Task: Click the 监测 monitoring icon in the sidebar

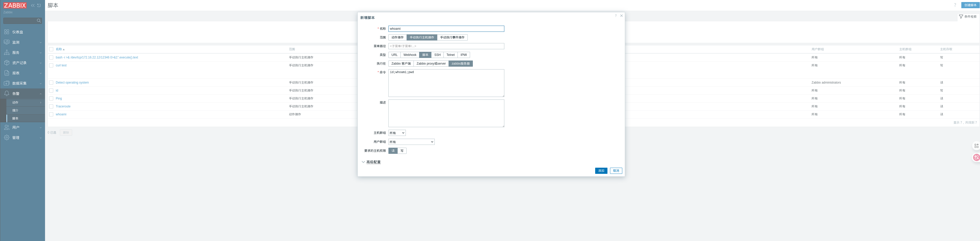Action: (6, 42)
